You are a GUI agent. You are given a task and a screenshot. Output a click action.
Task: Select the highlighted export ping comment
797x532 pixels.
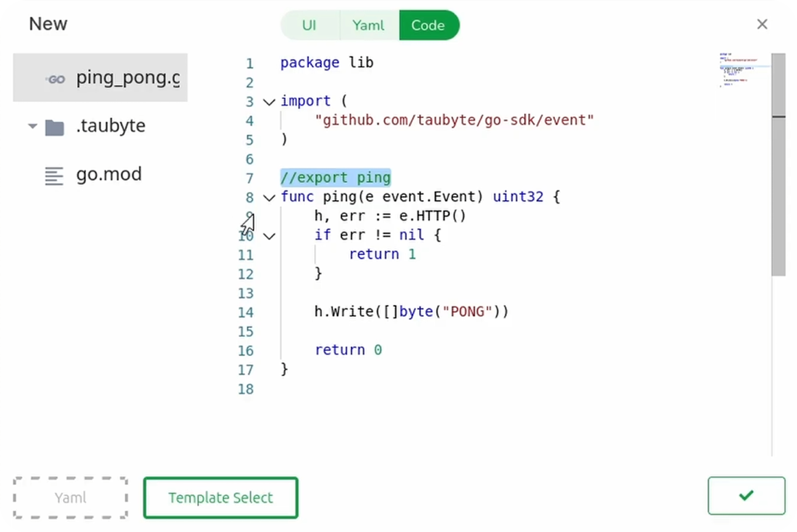tap(335, 177)
